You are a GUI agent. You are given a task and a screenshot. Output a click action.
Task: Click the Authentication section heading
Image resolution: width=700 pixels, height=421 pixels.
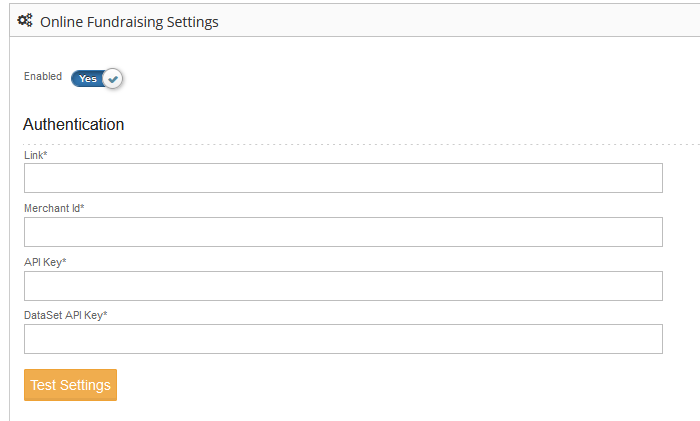click(74, 124)
